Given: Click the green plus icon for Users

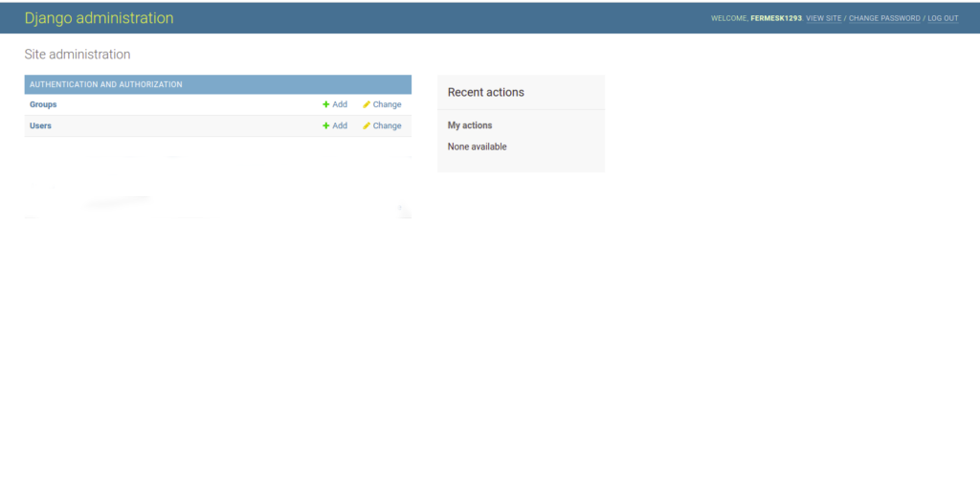Looking at the screenshot, I should (x=325, y=125).
